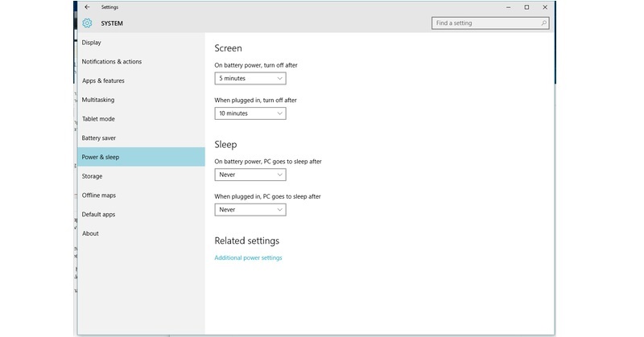Click the back arrow in Settings
644x337 pixels.
pyautogui.click(x=87, y=7)
